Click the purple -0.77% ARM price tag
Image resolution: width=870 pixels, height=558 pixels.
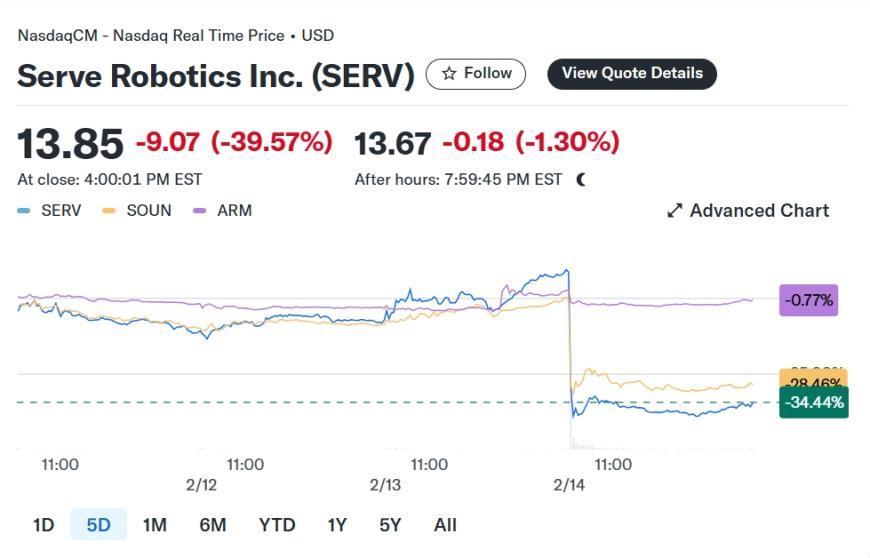point(808,299)
